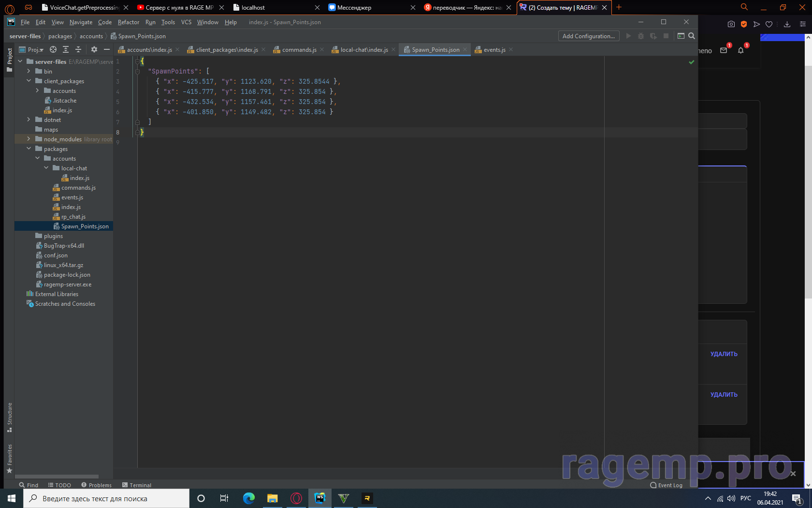The image size is (812, 508).
Task: Hide the Project tool window
Action: (107, 49)
